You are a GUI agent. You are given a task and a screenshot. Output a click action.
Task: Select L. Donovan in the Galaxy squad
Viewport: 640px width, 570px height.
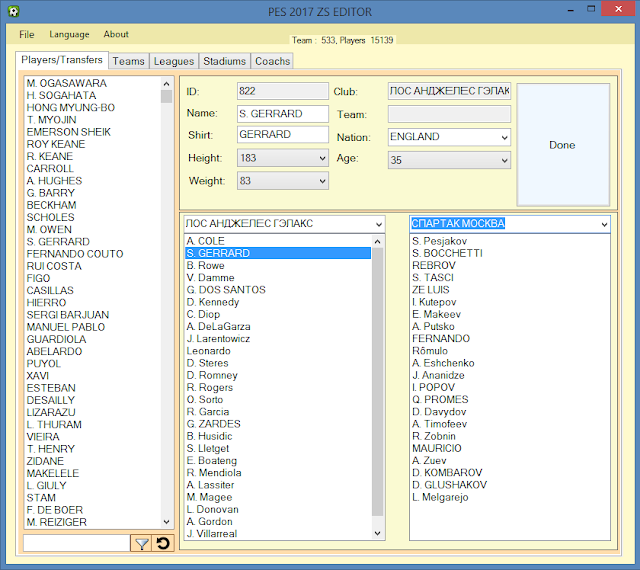[x=213, y=509]
